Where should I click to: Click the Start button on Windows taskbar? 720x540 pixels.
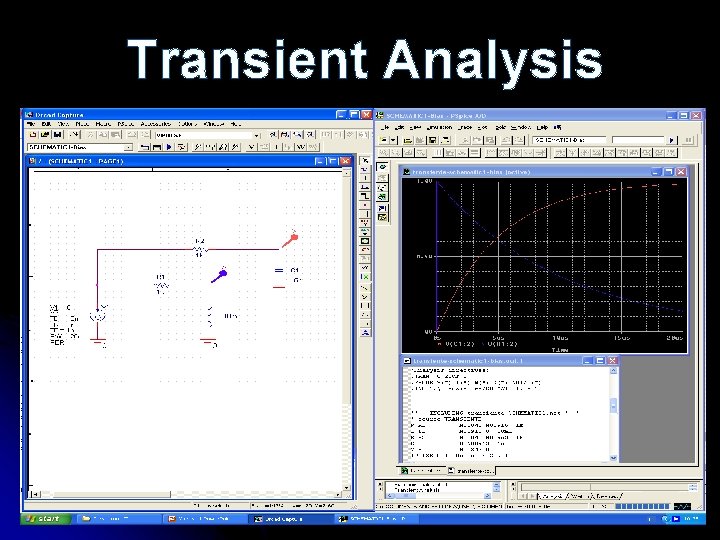pyautogui.click(x=46, y=519)
